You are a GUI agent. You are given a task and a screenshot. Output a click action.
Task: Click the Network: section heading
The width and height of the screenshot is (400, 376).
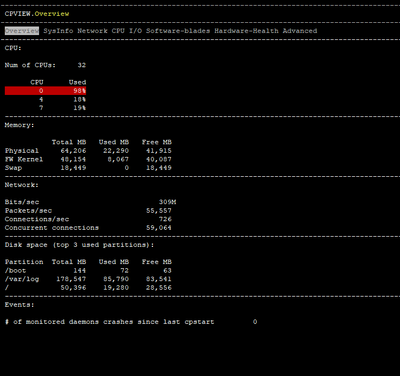click(22, 185)
